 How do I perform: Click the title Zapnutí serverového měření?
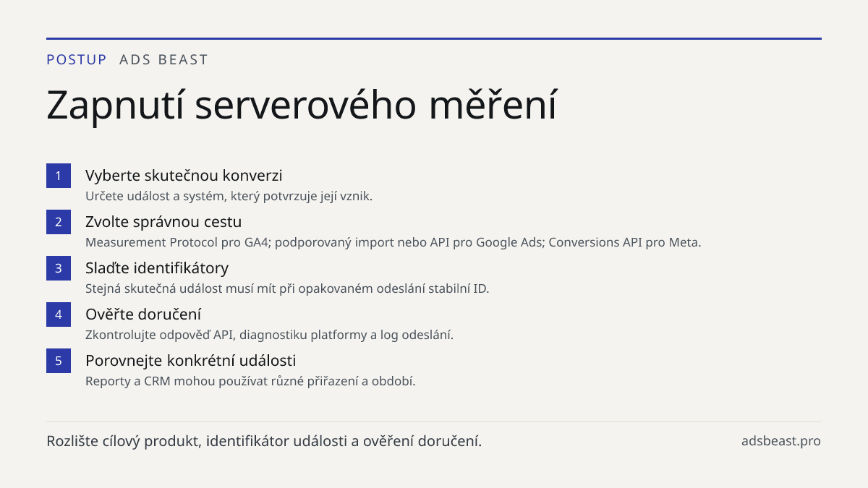[302, 106]
